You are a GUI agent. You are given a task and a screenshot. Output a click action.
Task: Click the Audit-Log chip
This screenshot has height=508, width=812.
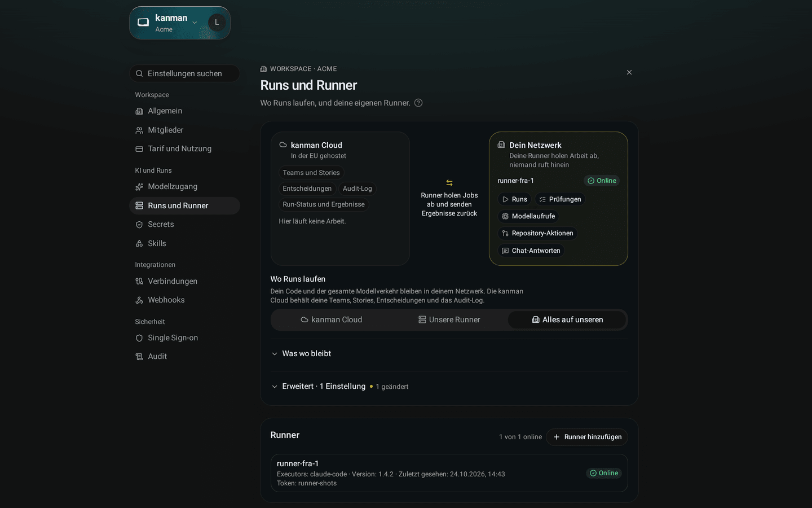[358, 189]
